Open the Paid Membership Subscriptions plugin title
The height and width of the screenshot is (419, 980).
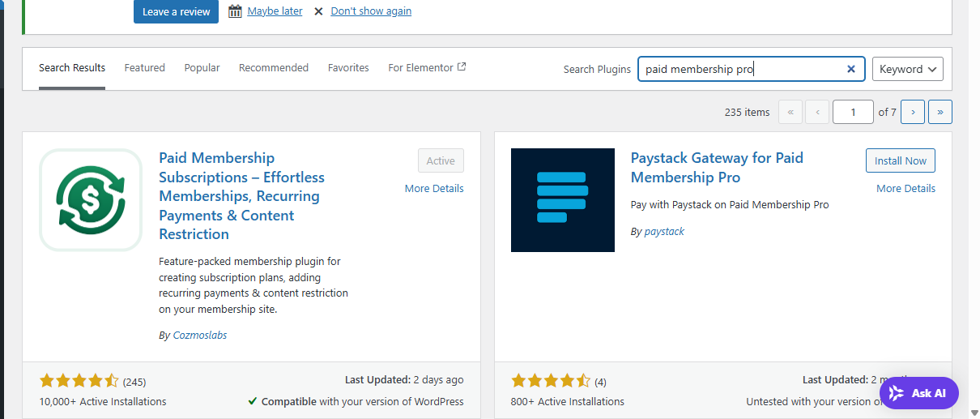click(241, 196)
